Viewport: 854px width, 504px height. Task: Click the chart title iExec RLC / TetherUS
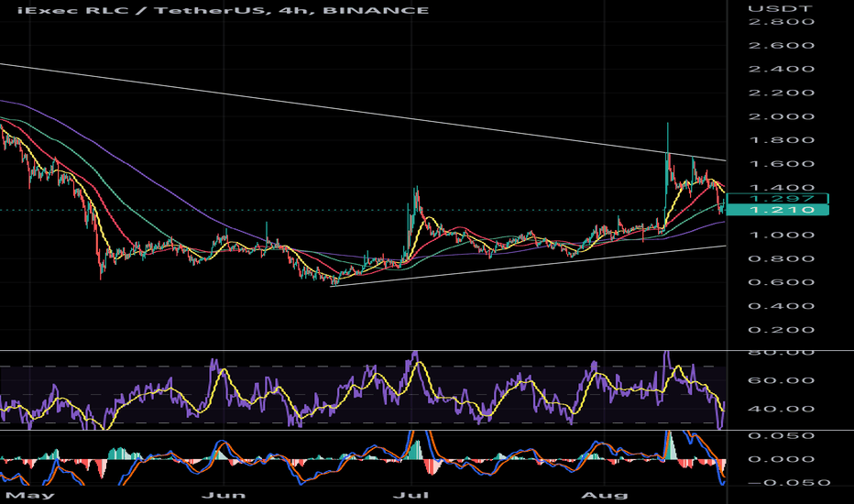(x=143, y=10)
